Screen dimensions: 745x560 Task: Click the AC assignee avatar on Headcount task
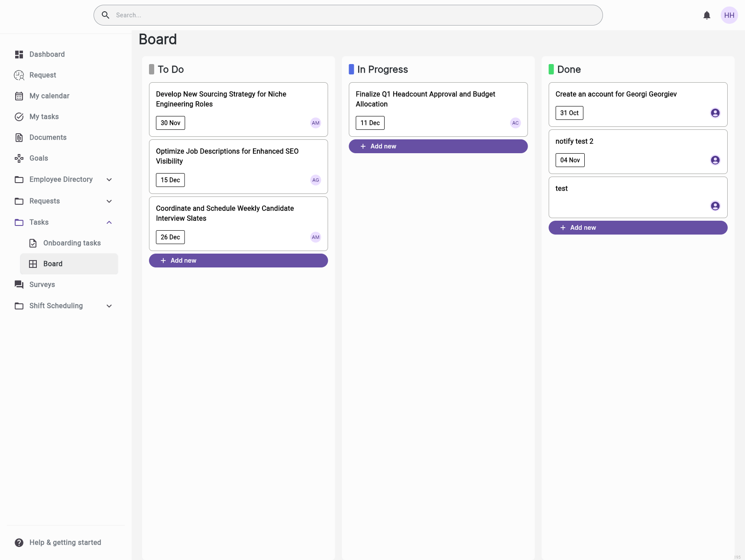point(515,123)
